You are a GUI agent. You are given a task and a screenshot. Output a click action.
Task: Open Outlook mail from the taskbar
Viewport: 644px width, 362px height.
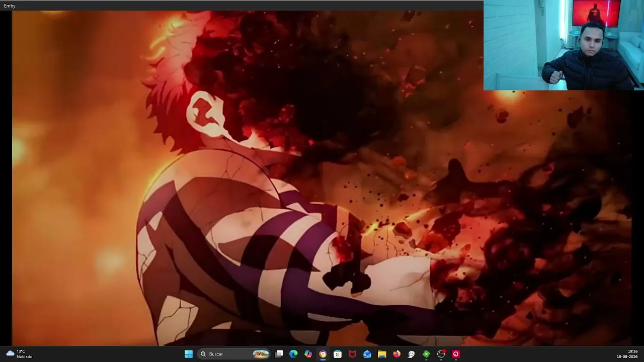coord(367,354)
